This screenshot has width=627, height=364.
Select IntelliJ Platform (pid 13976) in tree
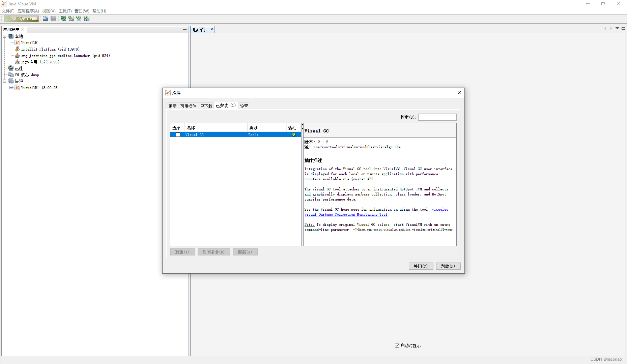coord(50,49)
